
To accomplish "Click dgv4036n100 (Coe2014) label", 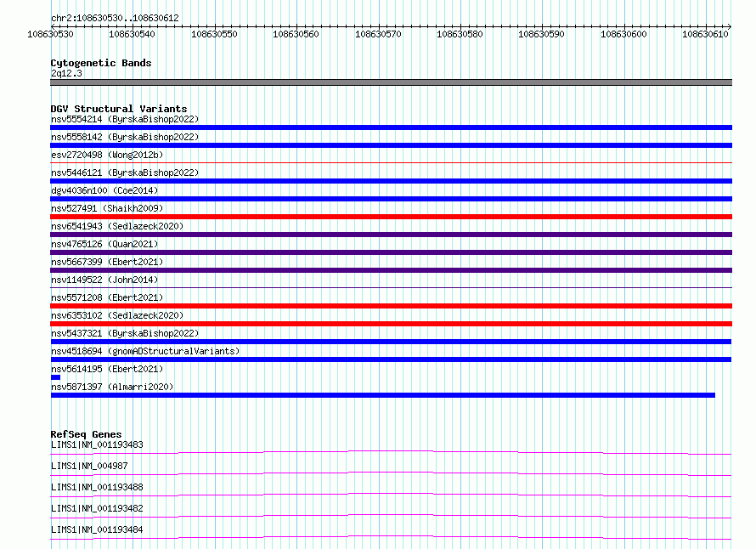I will (104, 190).
